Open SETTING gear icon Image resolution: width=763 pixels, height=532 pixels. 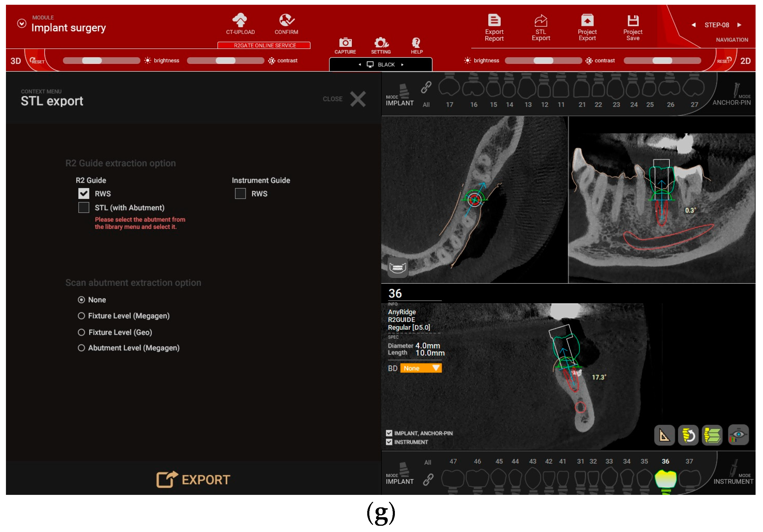click(x=381, y=43)
